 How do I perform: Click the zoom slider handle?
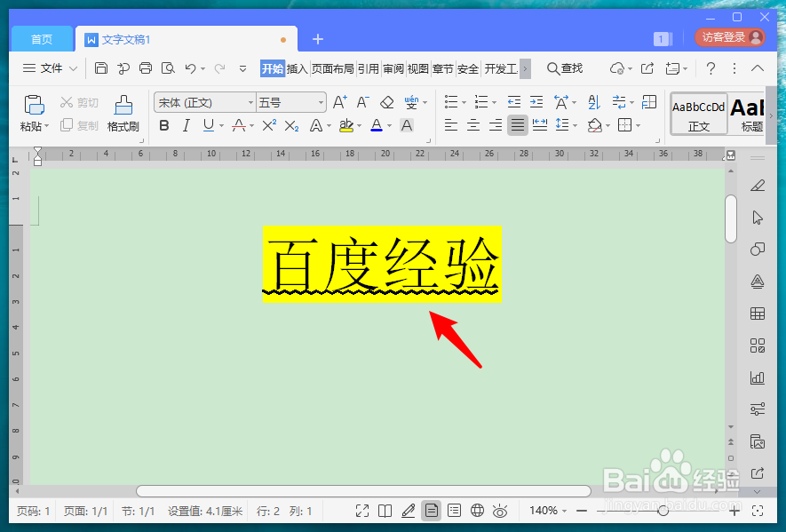point(663,511)
